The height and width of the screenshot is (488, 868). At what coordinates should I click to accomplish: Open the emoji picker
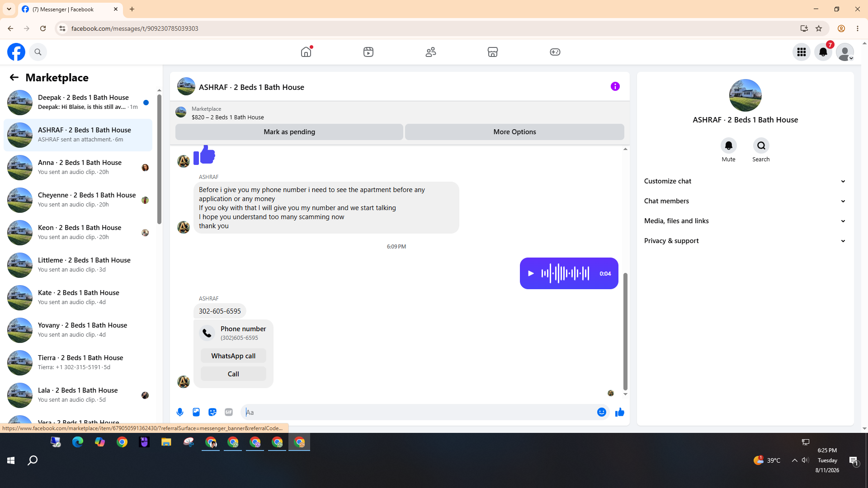coord(602,412)
